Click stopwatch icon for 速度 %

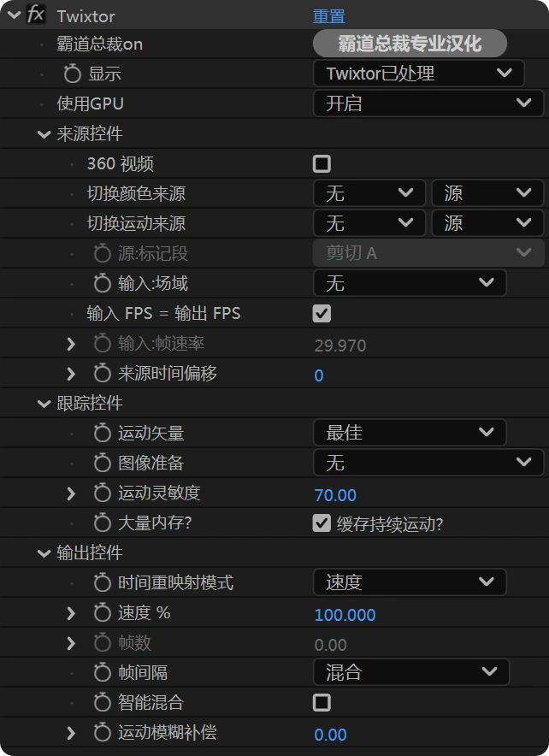pyautogui.click(x=102, y=613)
